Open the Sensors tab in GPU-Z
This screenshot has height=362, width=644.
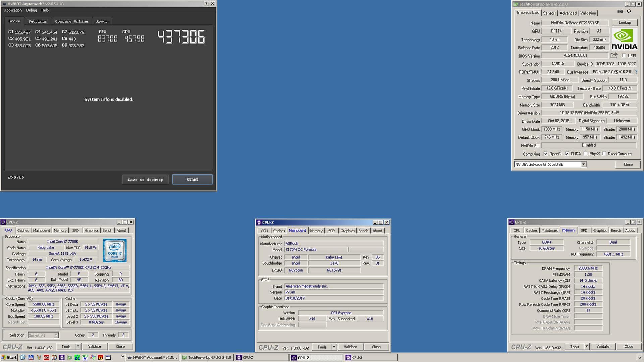pos(549,13)
